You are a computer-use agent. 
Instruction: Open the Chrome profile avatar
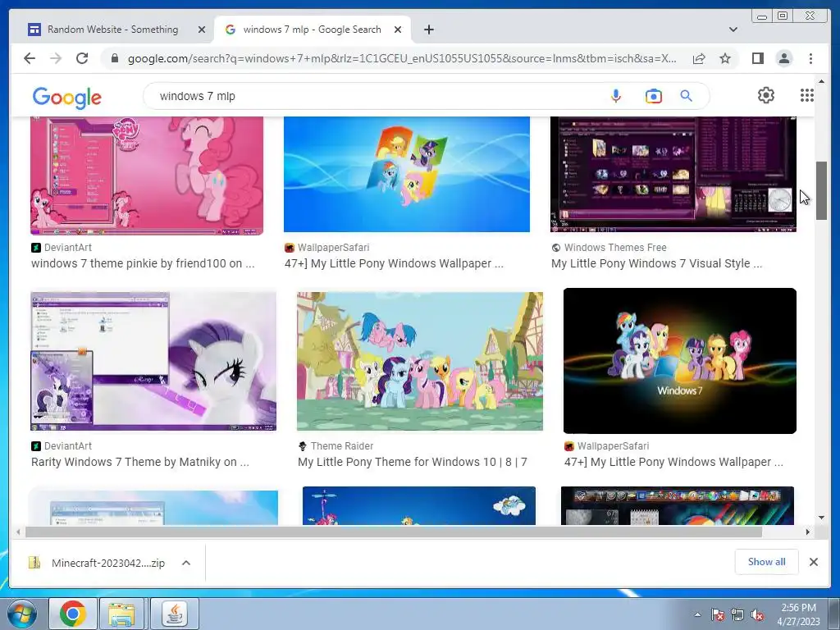click(x=783, y=58)
